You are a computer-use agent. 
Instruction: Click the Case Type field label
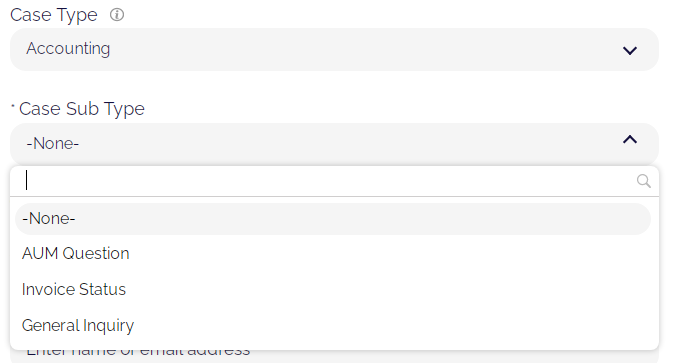[54, 15]
